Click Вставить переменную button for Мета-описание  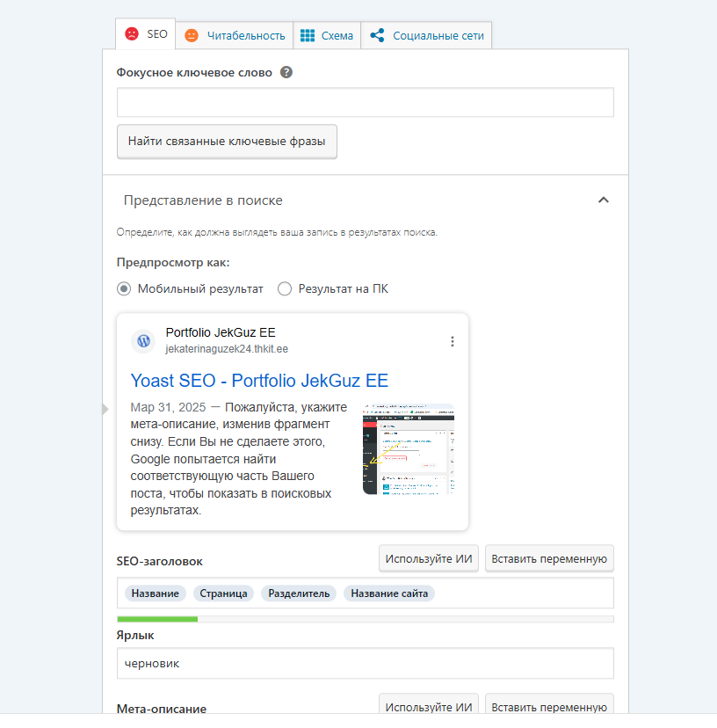click(x=549, y=705)
